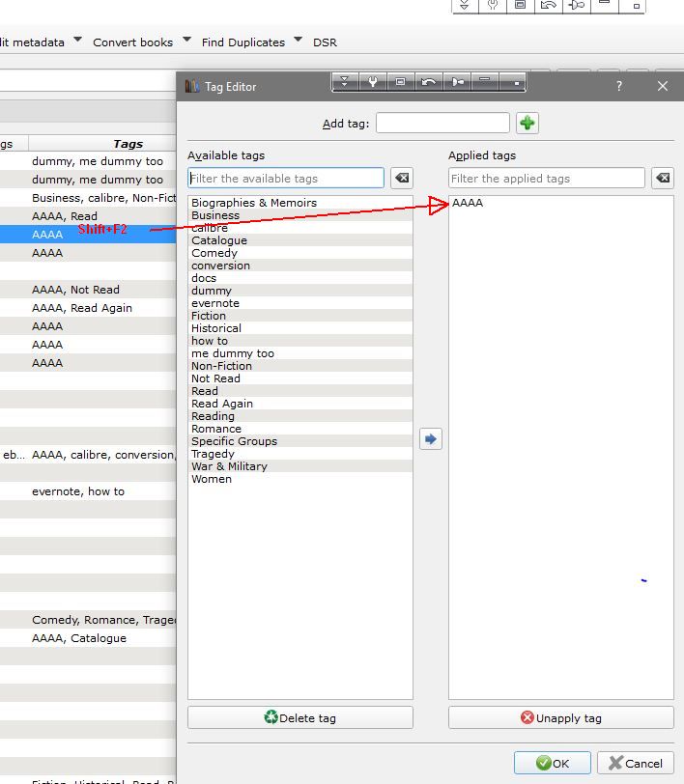Click the 'AAAA, Not Read' cell in book list
This screenshot has width=684, height=784.
click(102, 290)
